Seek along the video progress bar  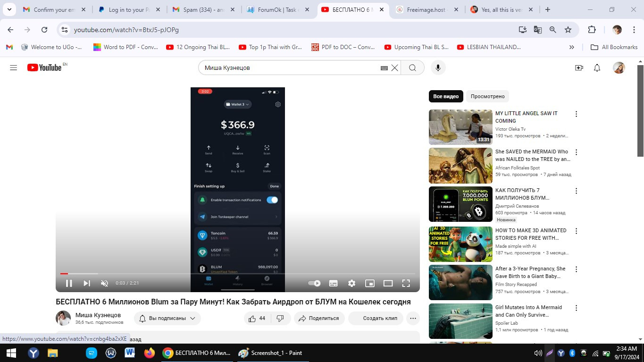click(238, 273)
